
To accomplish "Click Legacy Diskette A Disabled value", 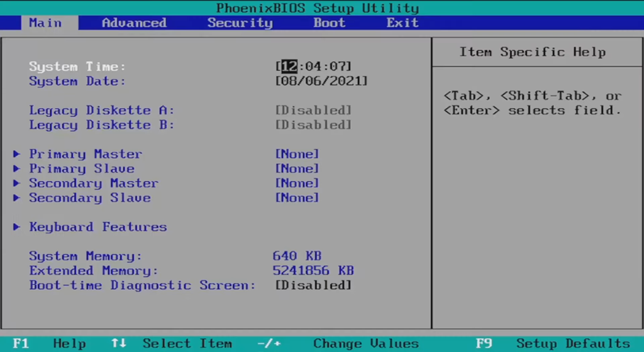I will (x=313, y=110).
